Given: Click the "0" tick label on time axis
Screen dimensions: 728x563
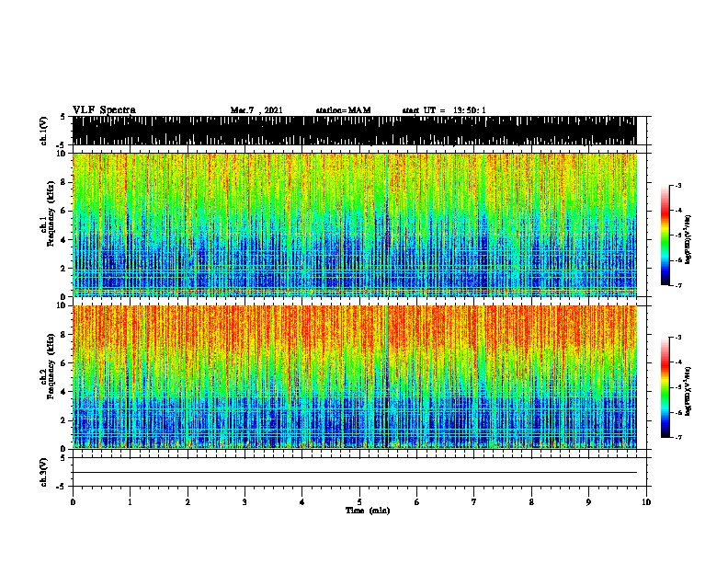Looking at the screenshot, I should coord(73,501).
